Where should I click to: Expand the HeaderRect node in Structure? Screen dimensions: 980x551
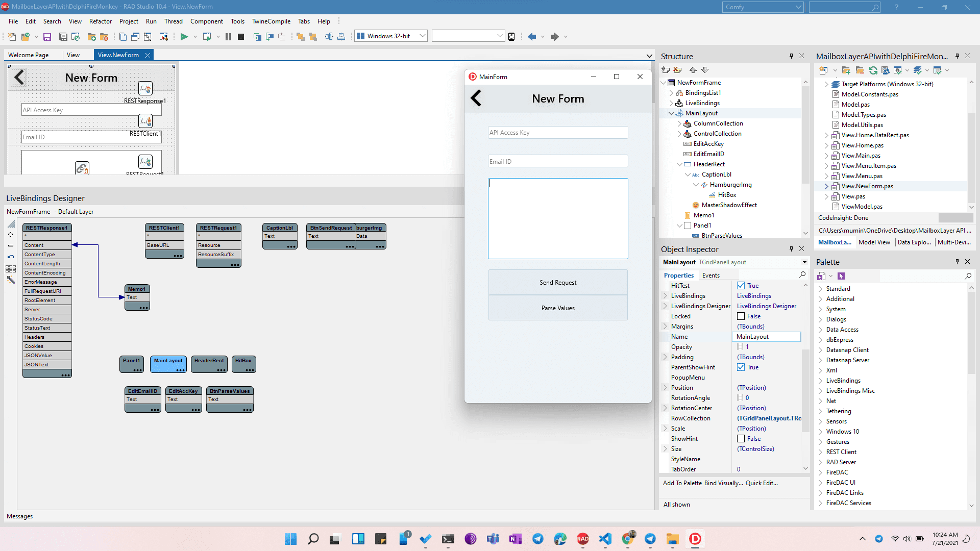[x=680, y=164]
